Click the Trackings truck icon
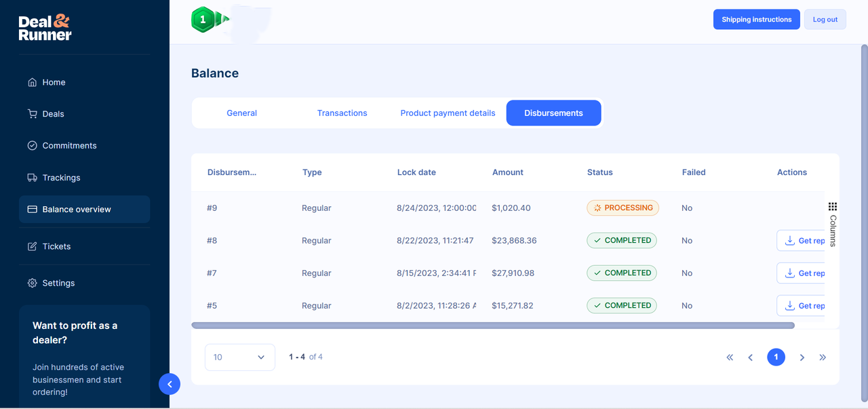Screen dimensions: 868x409 point(32,178)
